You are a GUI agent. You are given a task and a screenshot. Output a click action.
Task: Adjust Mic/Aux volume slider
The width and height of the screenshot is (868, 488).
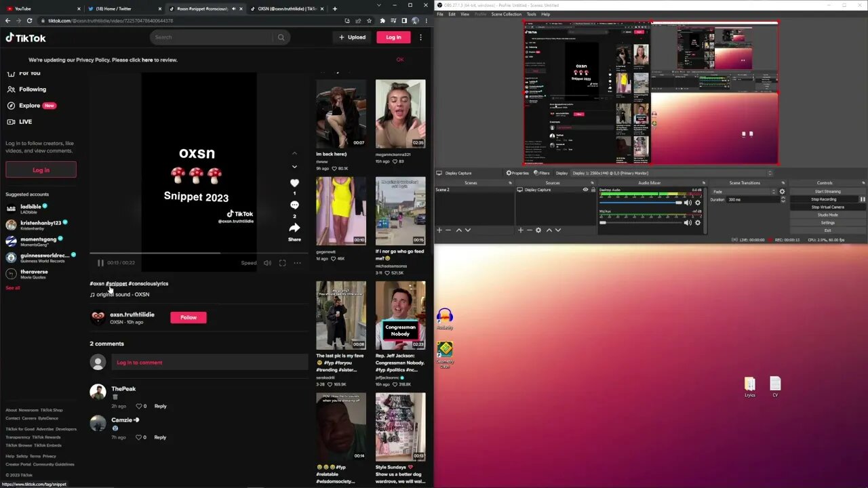[641, 222]
